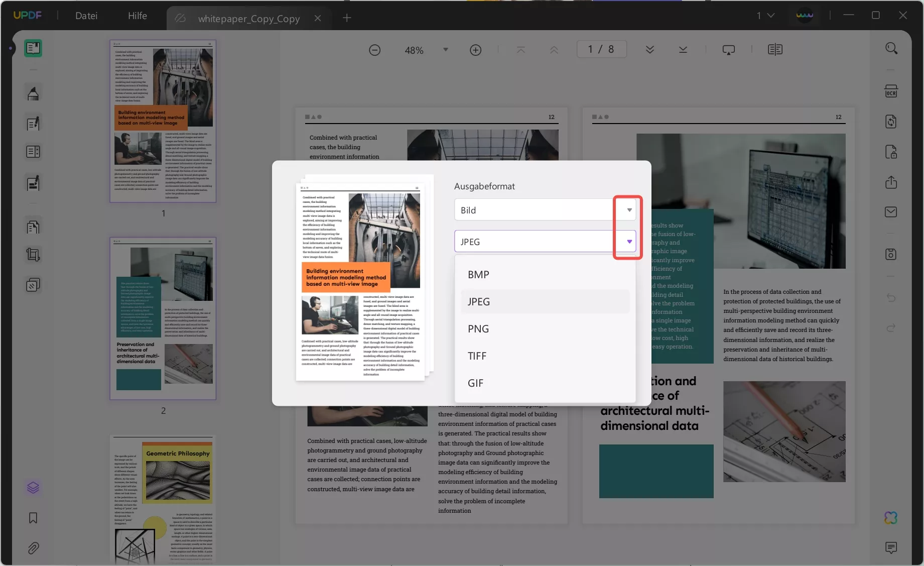Open the attachments paperclip panel
The width and height of the screenshot is (924, 566).
tap(33, 548)
